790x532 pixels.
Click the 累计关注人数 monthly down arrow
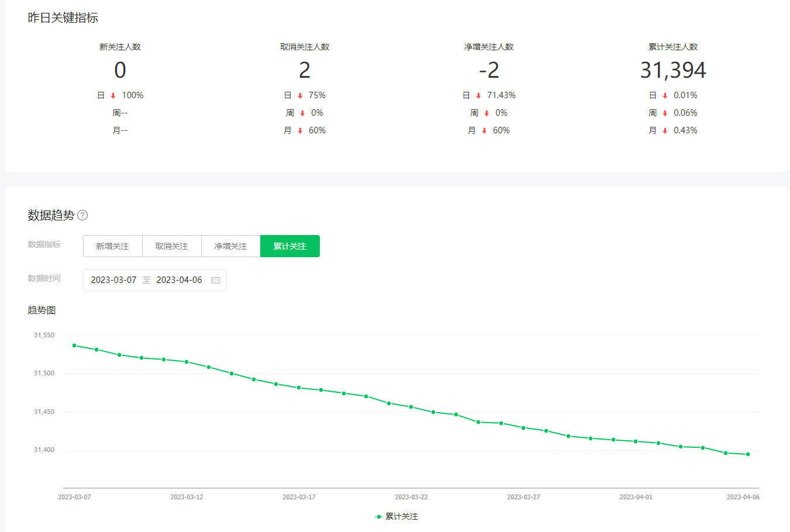click(665, 131)
